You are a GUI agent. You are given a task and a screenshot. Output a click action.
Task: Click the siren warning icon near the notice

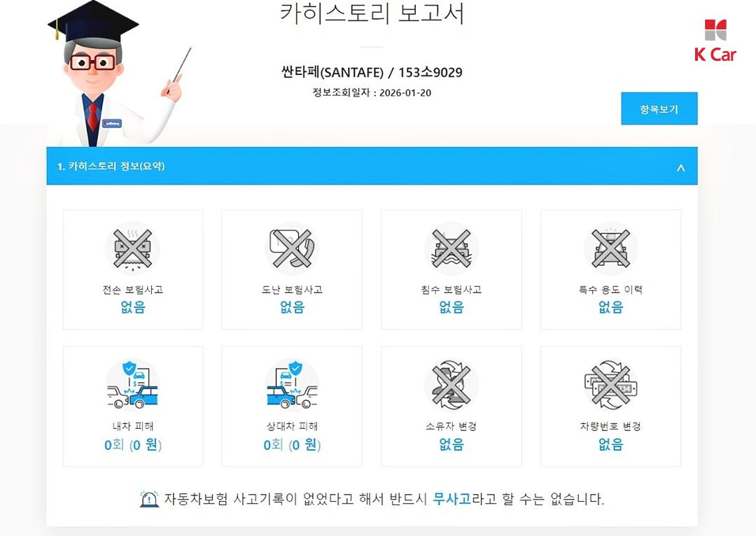pos(149,499)
